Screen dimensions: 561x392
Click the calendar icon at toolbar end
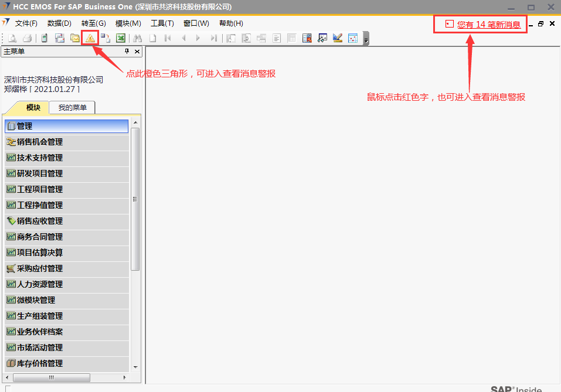tap(353, 38)
